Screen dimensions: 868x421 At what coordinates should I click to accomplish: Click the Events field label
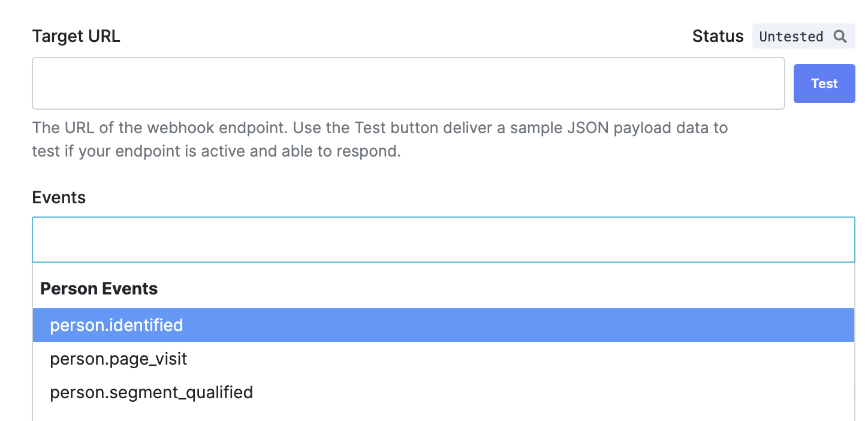coord(59,197)
